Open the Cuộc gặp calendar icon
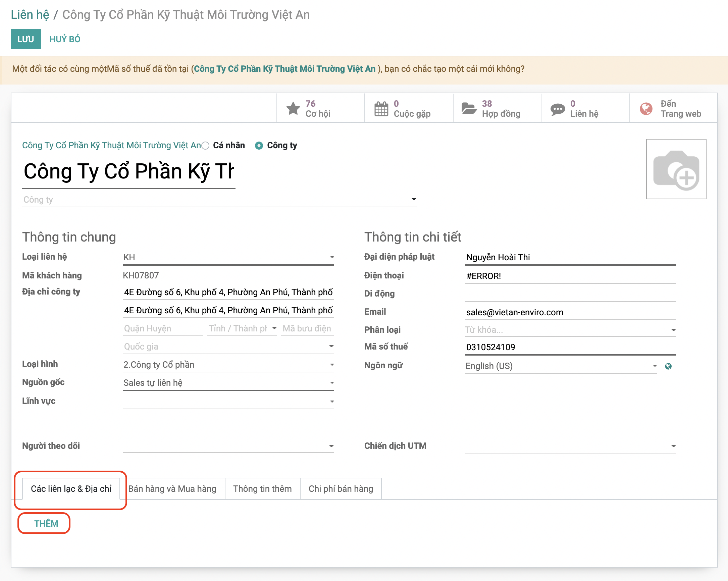728x581 pixels. [x=381, y=108]
